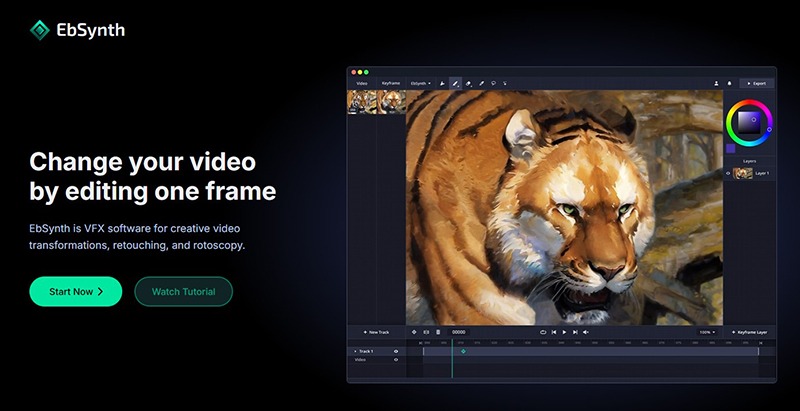Toggle visibility of Track 1
800x411 pixels.
(396, 351)
